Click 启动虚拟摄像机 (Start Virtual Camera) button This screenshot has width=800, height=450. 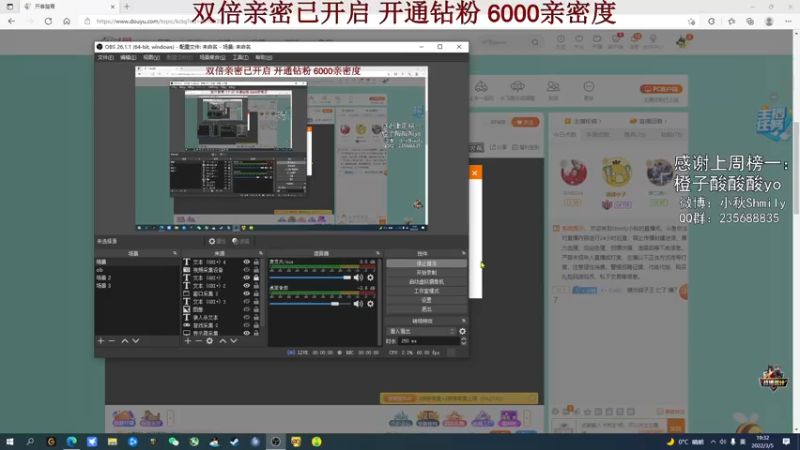pyautogui.click(x=427, y=282)
